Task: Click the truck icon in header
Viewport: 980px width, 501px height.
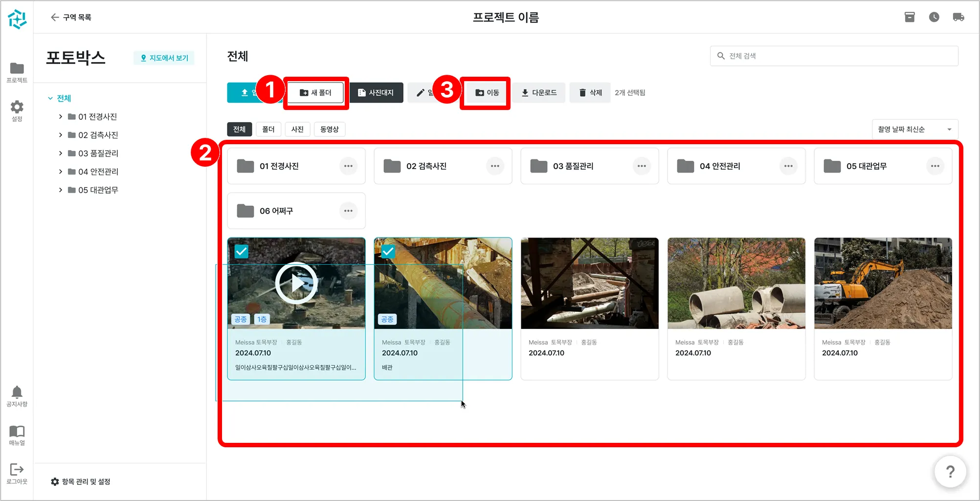Action: click(x=958, y=17)
